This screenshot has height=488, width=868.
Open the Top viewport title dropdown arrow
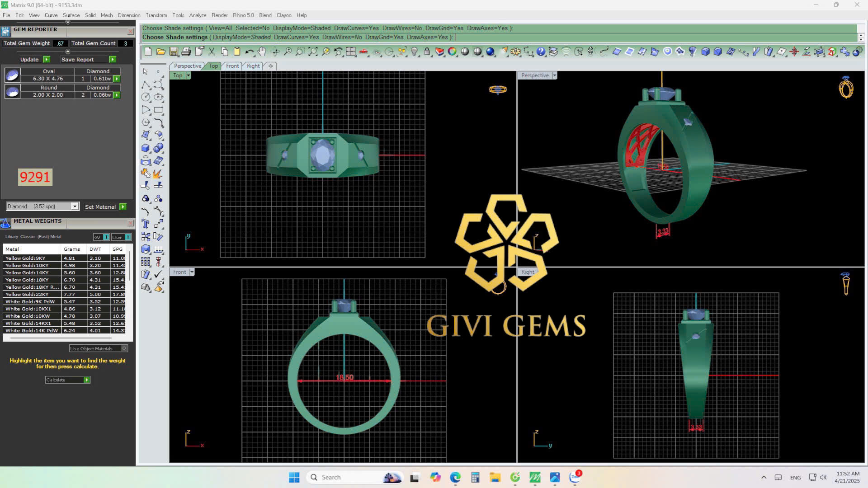coord(189,75)
